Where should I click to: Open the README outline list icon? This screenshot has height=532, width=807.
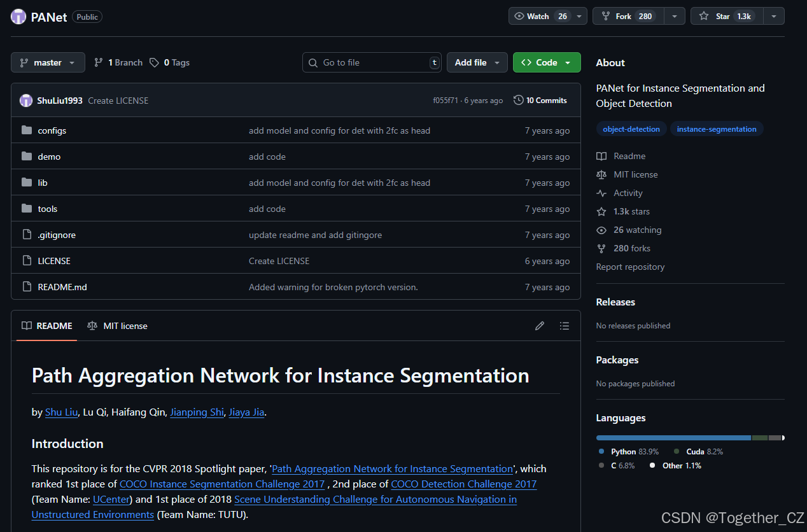[x=564, y=326]
